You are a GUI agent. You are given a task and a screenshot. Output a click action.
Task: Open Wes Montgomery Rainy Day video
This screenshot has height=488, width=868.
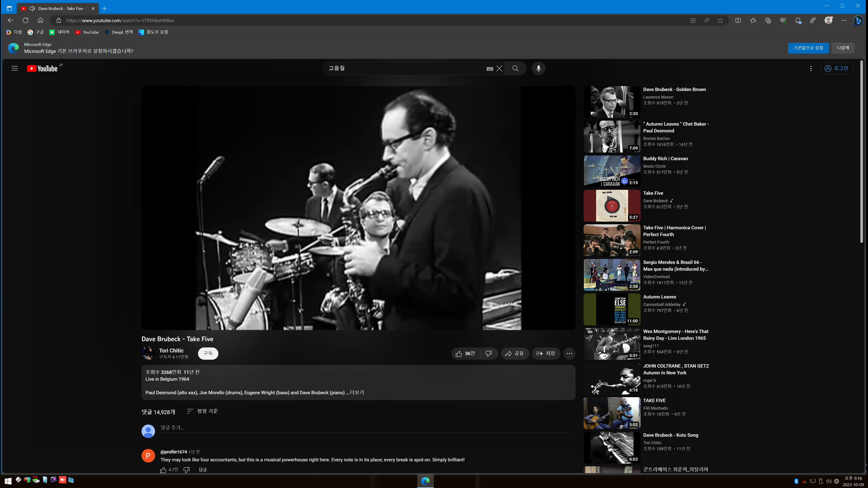point(612,344)
